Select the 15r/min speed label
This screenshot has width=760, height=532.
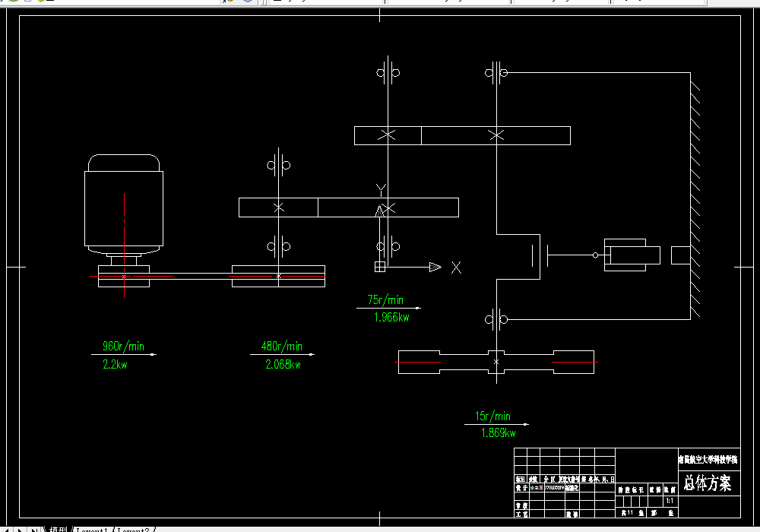[492, 416]
